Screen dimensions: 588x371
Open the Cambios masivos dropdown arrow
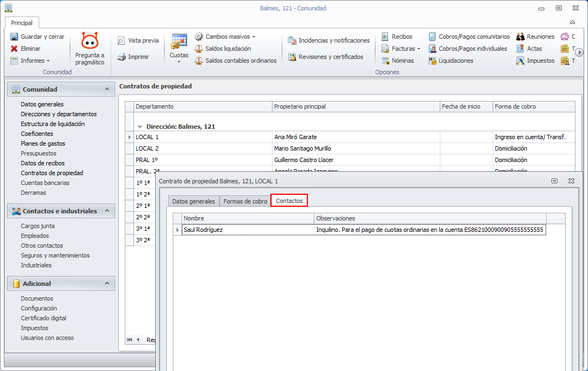[253, 37]
